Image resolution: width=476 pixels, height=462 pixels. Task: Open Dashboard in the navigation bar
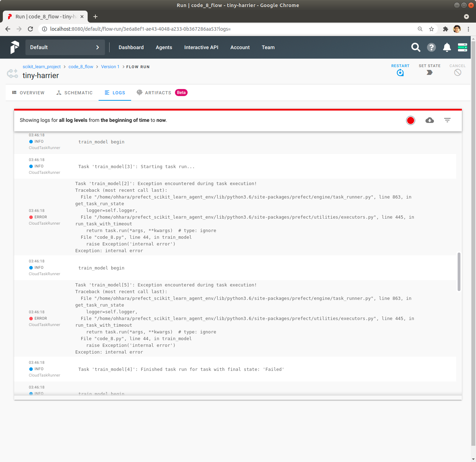pos(131,47)
